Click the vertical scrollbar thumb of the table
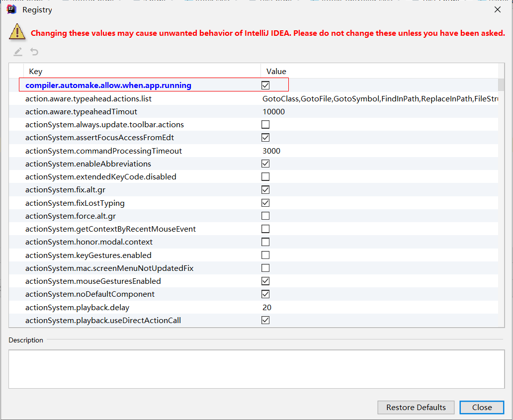The width and height of the screenshot is (513, 420). pyautogui.click(x=501, y=84)
